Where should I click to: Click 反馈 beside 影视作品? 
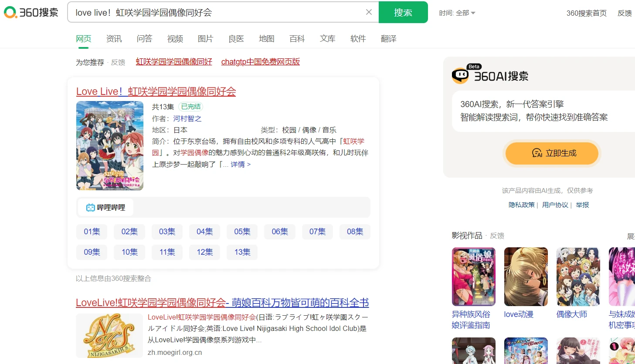497,236
